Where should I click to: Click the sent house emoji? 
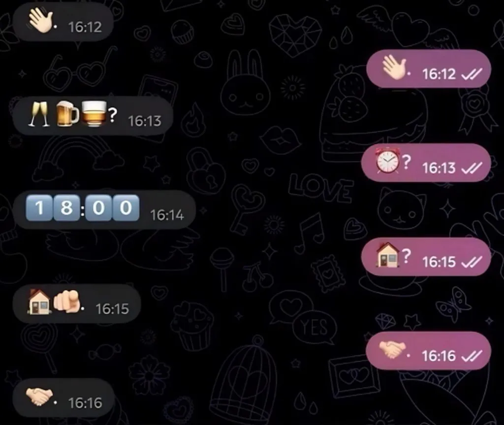click(388, 255)
